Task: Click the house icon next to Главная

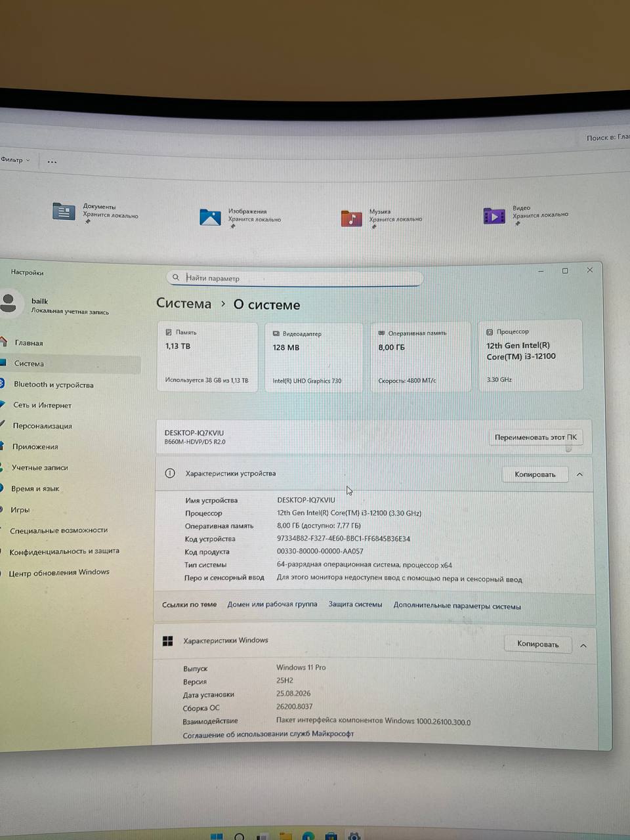Action: 5,342
